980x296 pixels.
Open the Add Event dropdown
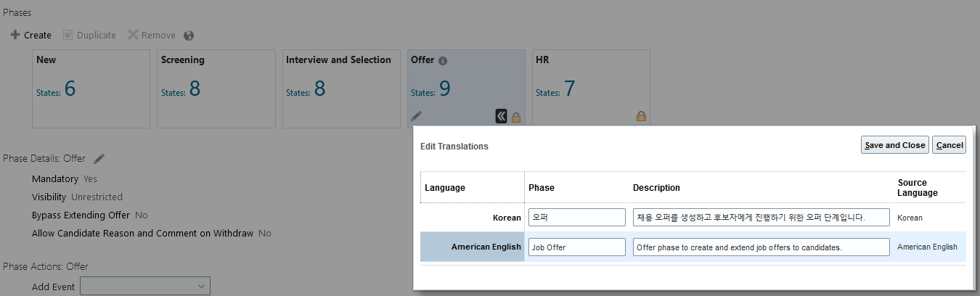pos(145,286)
